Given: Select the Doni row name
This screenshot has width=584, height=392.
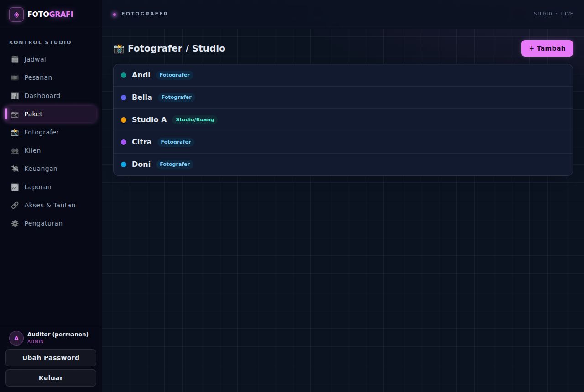Looking at the screenshot, I should (x=141, y=164).
